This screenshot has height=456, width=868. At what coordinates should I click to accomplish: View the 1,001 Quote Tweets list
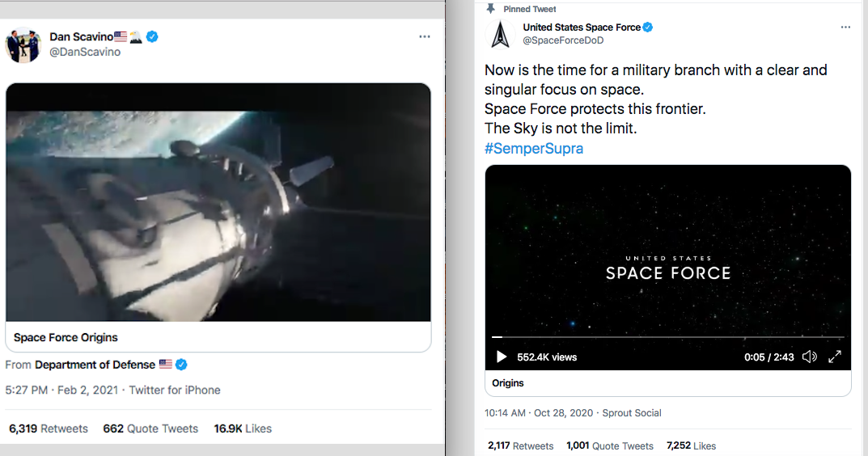(x=609, y=446)
